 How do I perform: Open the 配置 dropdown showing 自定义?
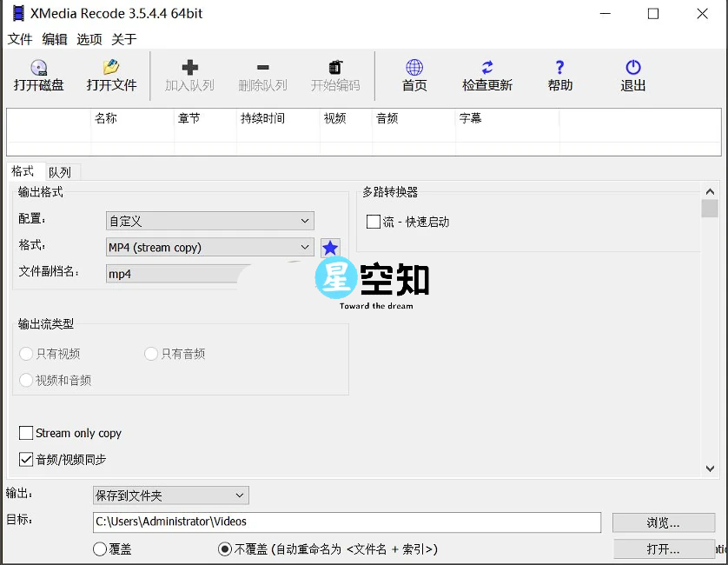209,221
